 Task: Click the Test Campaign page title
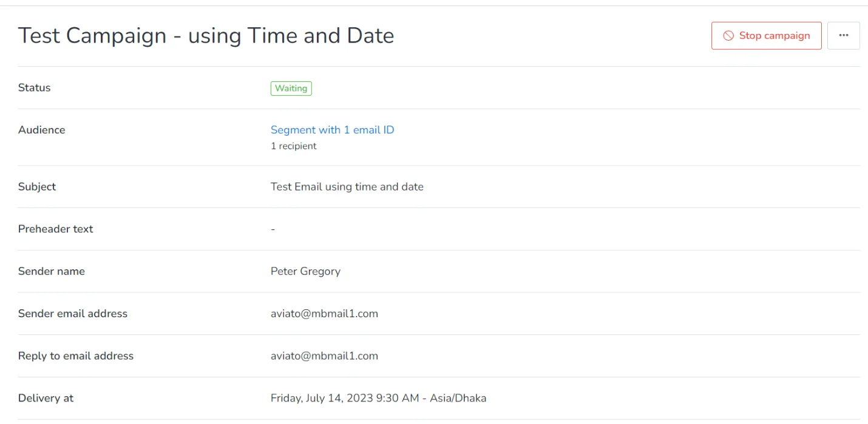point(206,36)
